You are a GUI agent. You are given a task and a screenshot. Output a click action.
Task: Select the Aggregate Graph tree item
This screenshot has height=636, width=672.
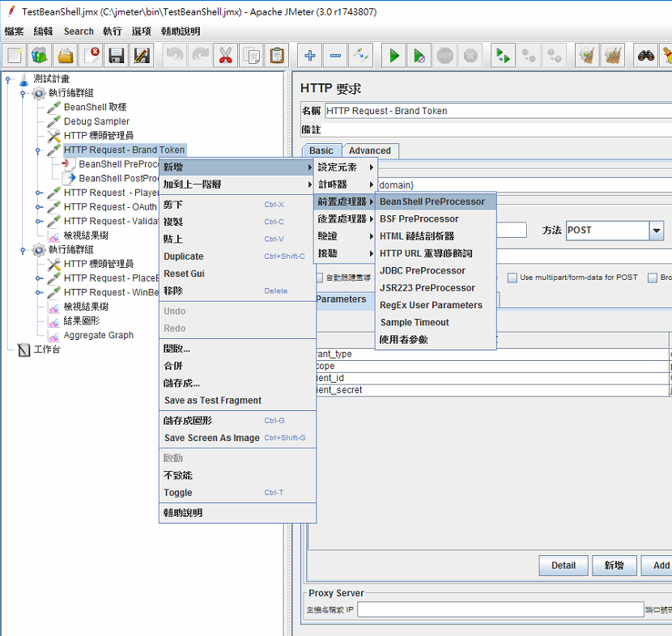point(99,335)
